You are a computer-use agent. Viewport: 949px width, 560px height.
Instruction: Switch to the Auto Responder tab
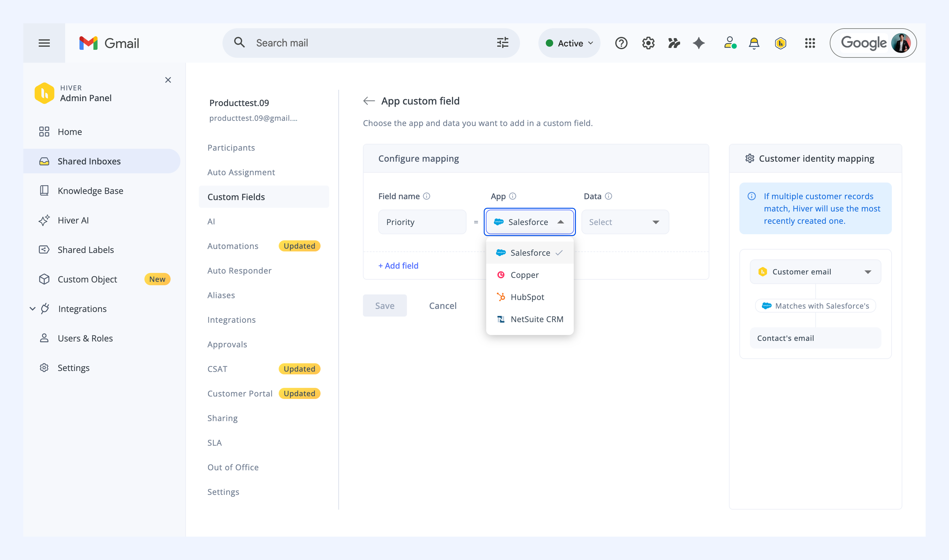[239, 270]
